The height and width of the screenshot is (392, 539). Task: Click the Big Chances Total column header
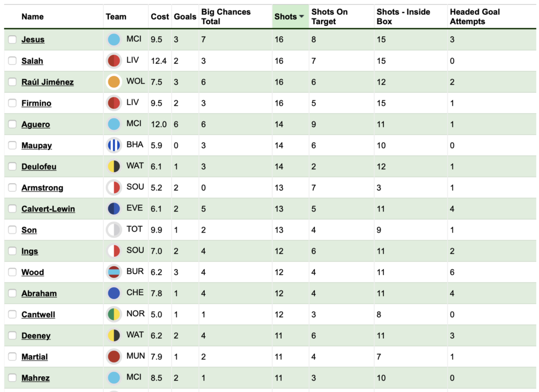[x=226, y=16]
